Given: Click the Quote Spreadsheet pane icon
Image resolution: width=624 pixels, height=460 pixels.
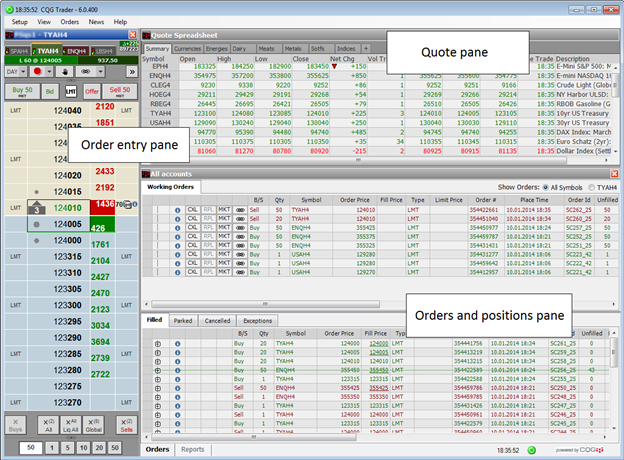Looking at the screenshot, I should (146, 35).
